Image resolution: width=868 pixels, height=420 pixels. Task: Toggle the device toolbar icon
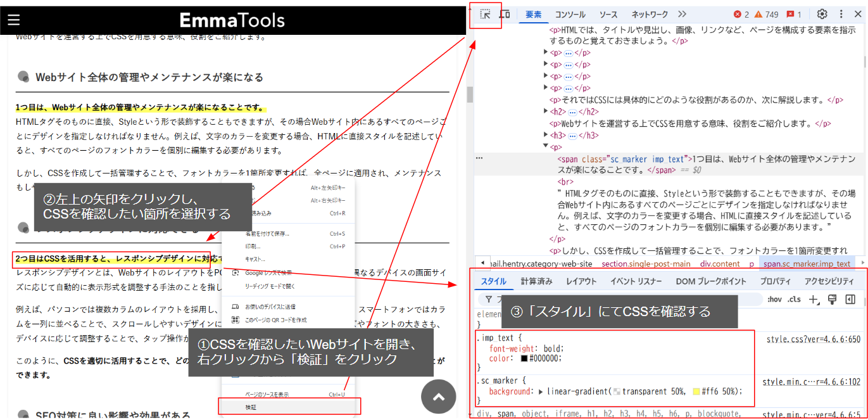[505, 13]
